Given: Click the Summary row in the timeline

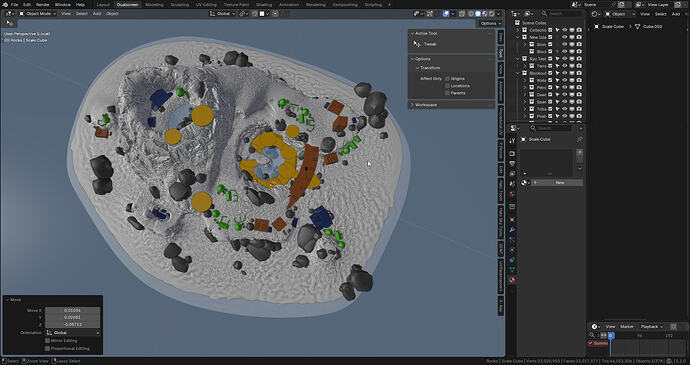Looking at the screenshot, I should pyautogui.click(x=598, y=343).
